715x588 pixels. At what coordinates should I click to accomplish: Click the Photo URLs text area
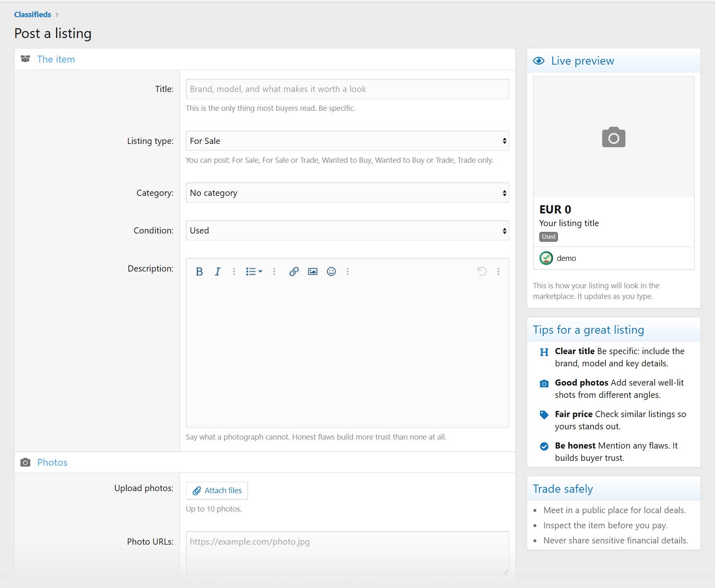[347, 553]
